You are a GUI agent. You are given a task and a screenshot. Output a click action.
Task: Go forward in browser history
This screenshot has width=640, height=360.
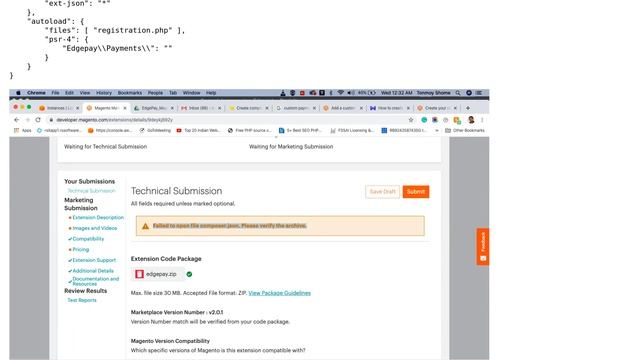click(x=27, y=120)
